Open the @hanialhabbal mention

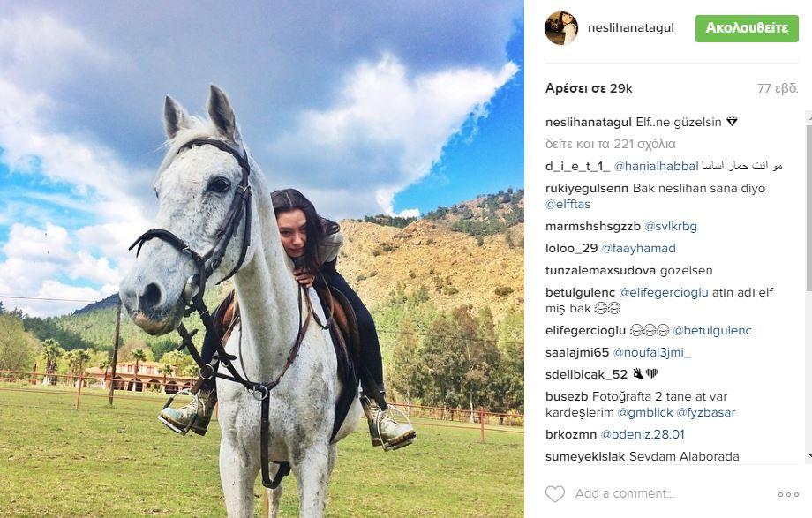click(x=656, y=166)
